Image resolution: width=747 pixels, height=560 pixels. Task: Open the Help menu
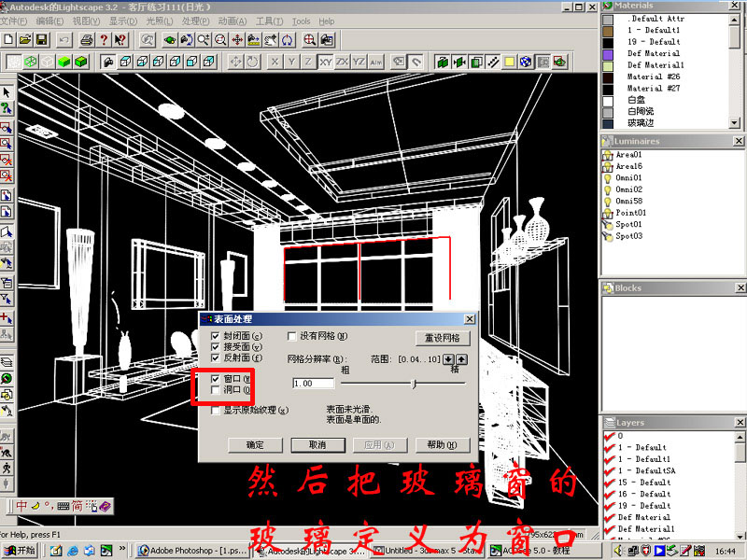pos(326,21)
